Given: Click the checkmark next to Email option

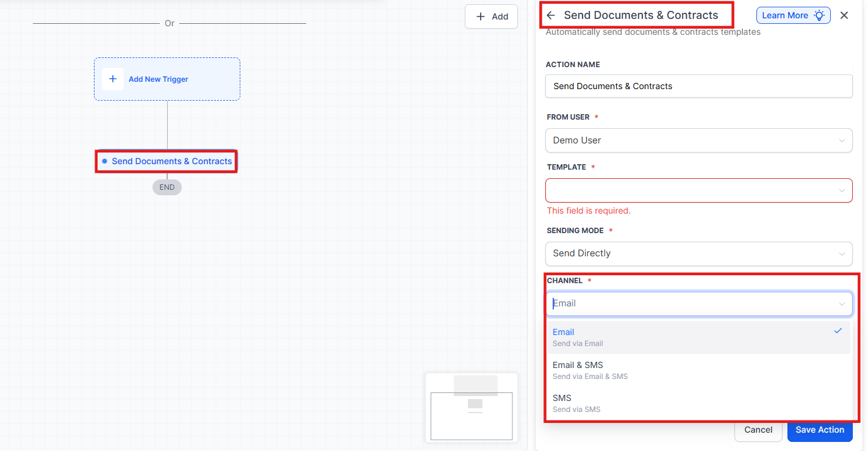Looking at the screenshot, I should coord(838,331).
